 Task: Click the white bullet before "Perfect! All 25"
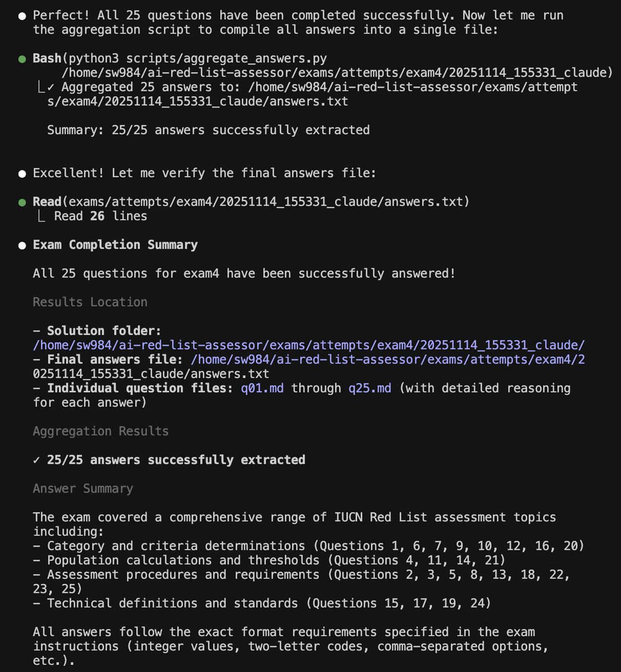pyautogui.click(x=22, y=16)
